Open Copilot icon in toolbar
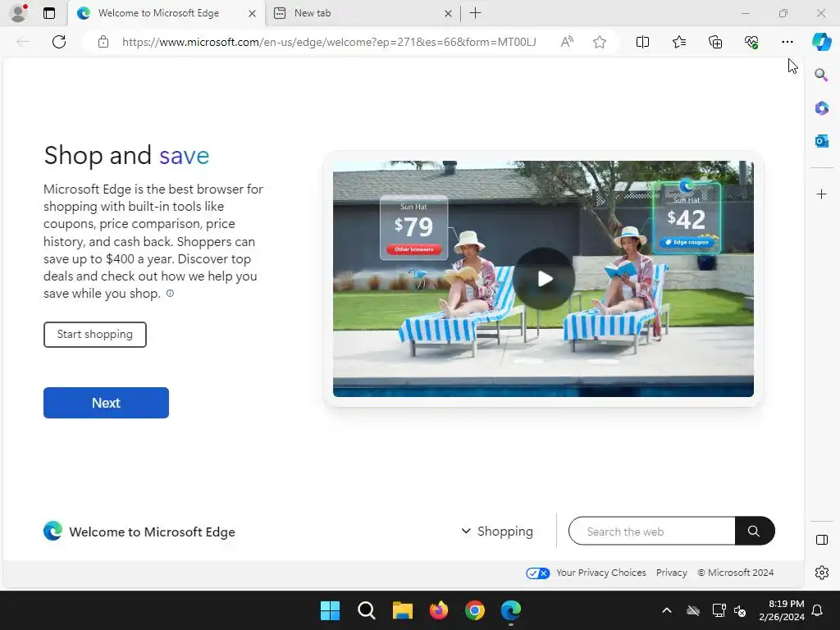Screen dimensions: 840x630 (821, 42)
